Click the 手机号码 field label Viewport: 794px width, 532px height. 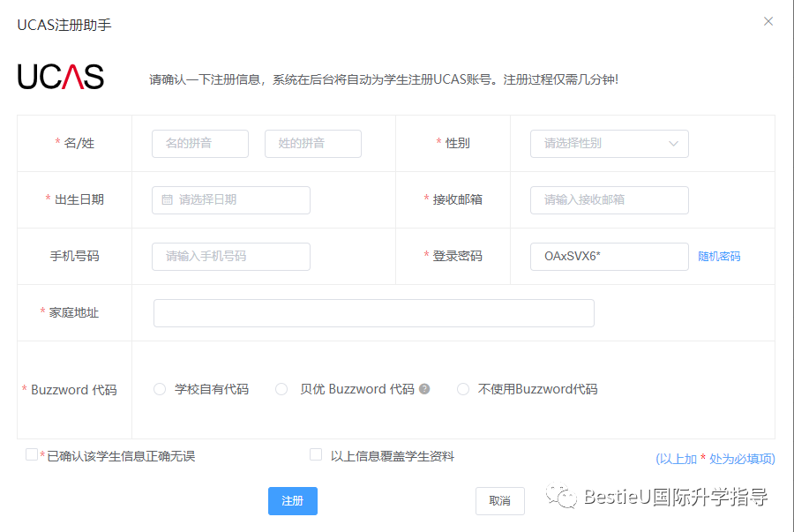click(74, 256)
